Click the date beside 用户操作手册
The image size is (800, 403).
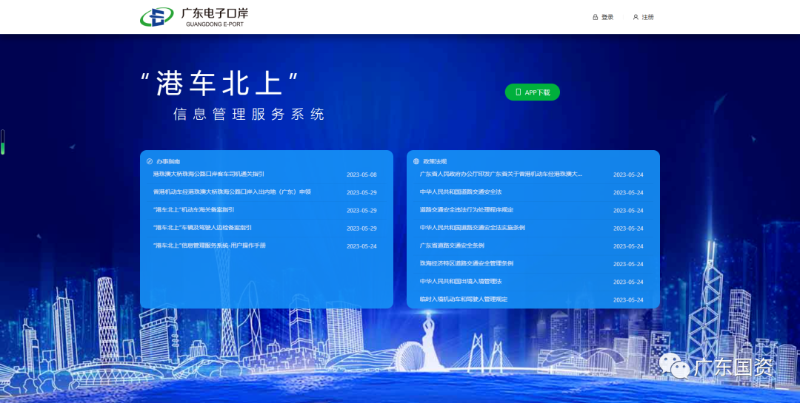(362, 246)
